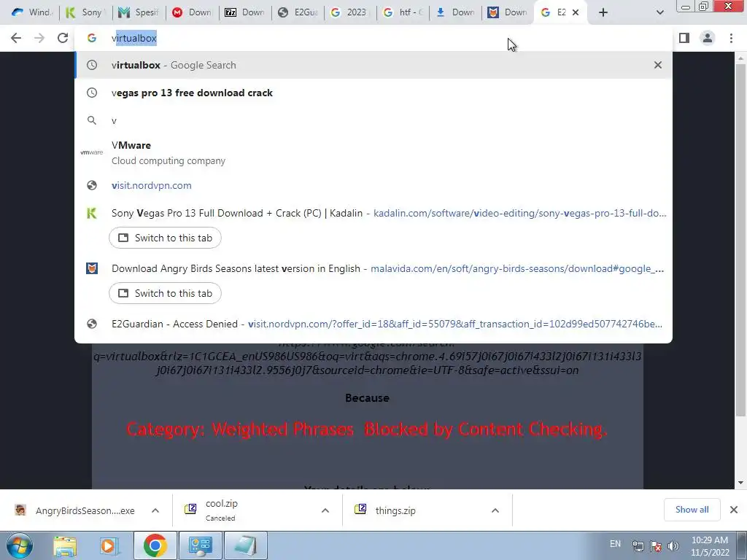747x560 pixels.
Task: Expand options for things.zip download
Action: pyautogui.click(x=495, y=510)
